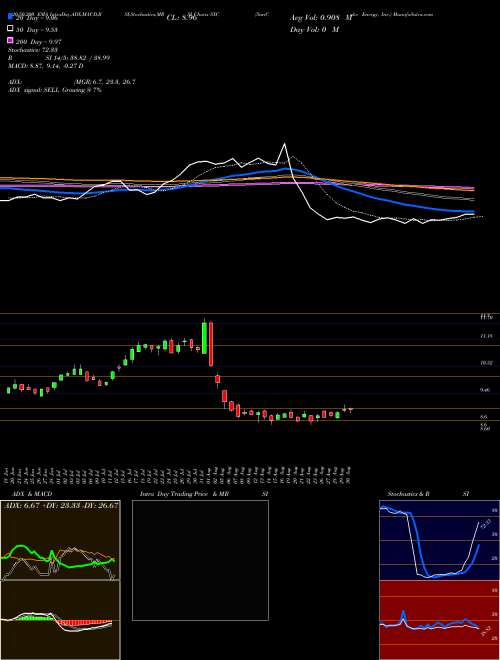
Task: Click the tall red candlestick at the peak
Action: [211, 344]
